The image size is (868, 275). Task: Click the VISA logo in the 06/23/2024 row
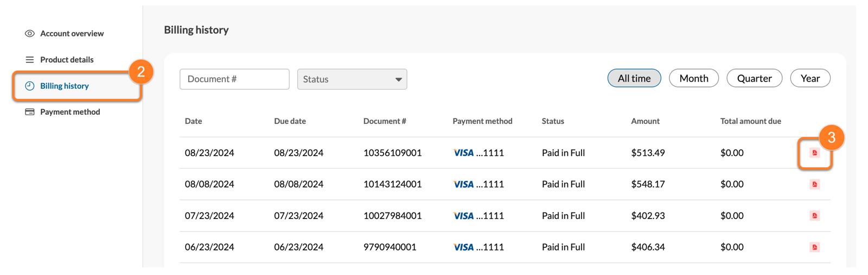click(463, 247)
